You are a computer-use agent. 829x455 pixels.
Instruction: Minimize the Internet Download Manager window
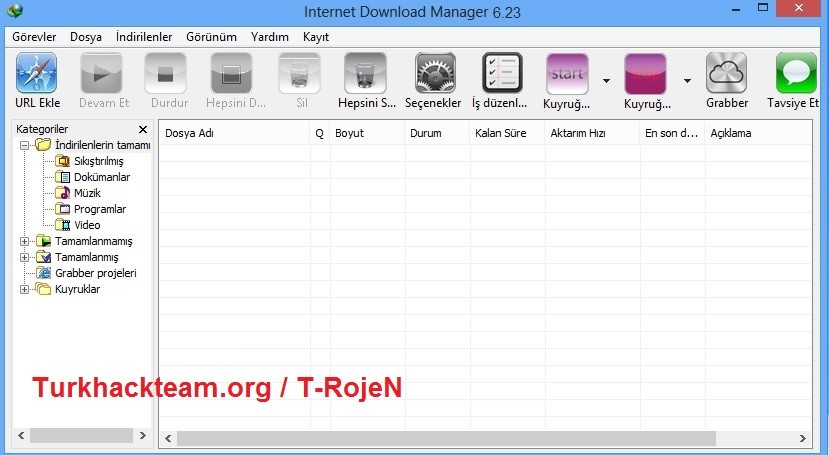click(x=735, y=9)
